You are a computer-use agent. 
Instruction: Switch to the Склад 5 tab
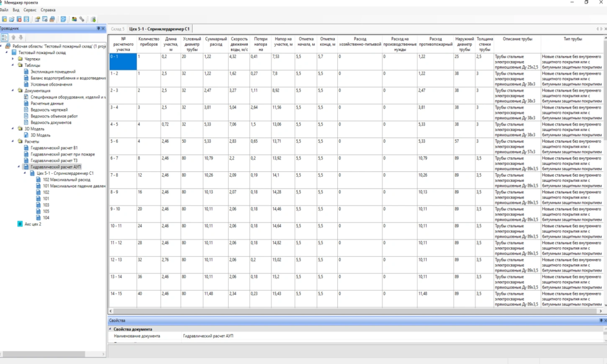point(118,28)
